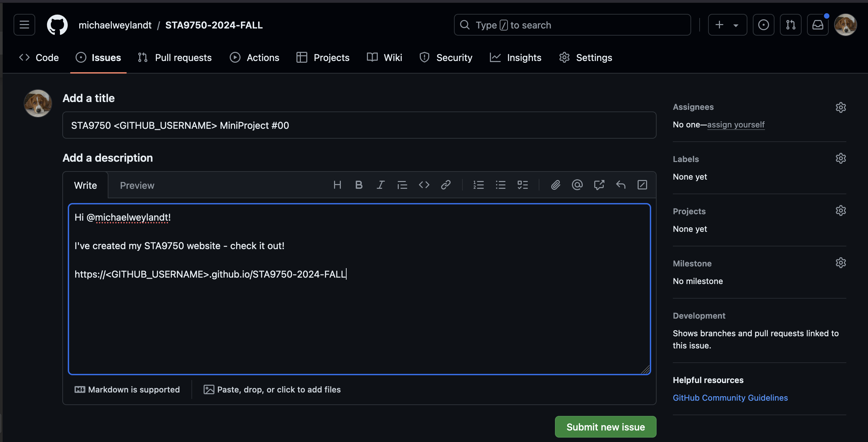Switch to the Preview tab

(137, 185)
